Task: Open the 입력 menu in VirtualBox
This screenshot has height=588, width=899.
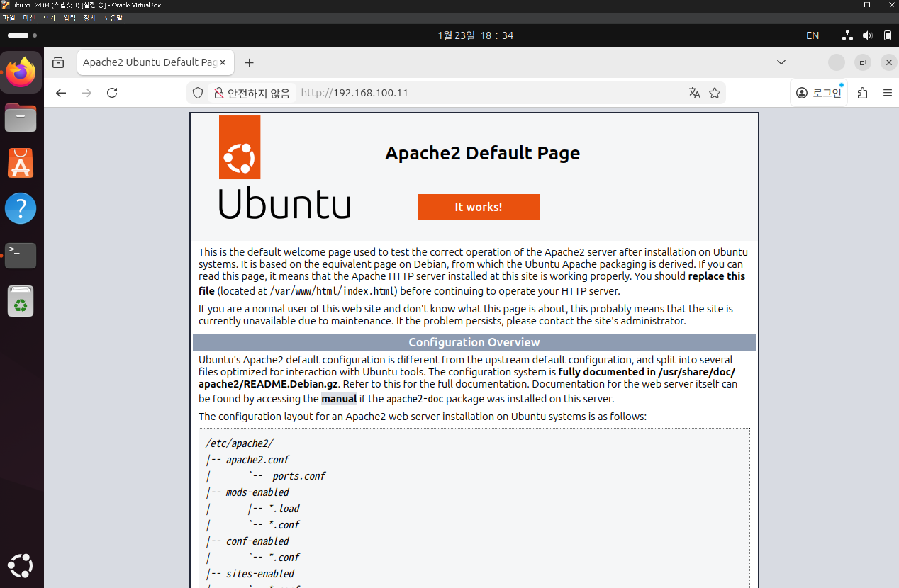Action: (x=69, y=18)
